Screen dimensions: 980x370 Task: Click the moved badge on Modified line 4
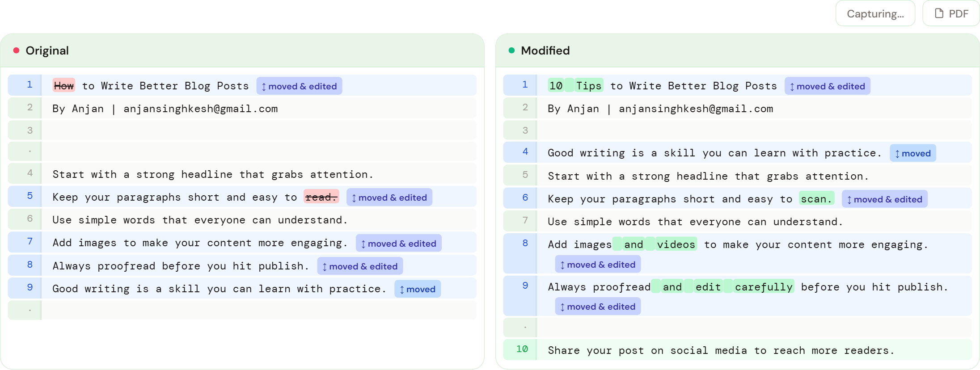pos(912,153)
